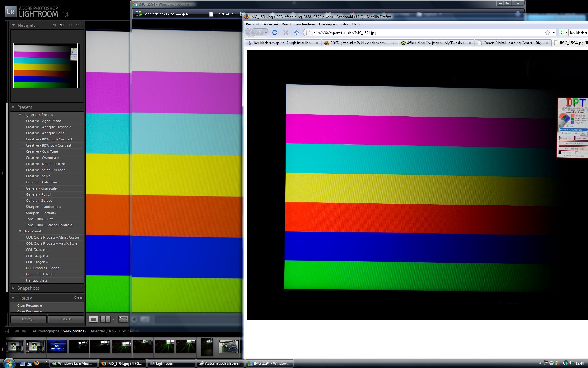Collapse the History panel
The width and height of the screenshot is (588, 368).
(x=13, y=298)
